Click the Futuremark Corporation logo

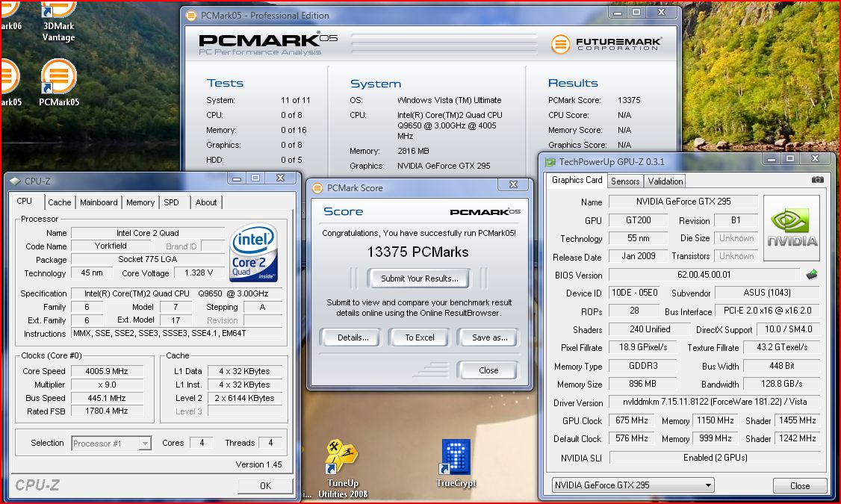[606, 43]
